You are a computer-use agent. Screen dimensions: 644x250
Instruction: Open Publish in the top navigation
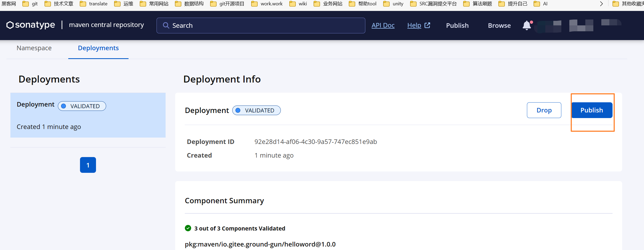tap(457, 25)
